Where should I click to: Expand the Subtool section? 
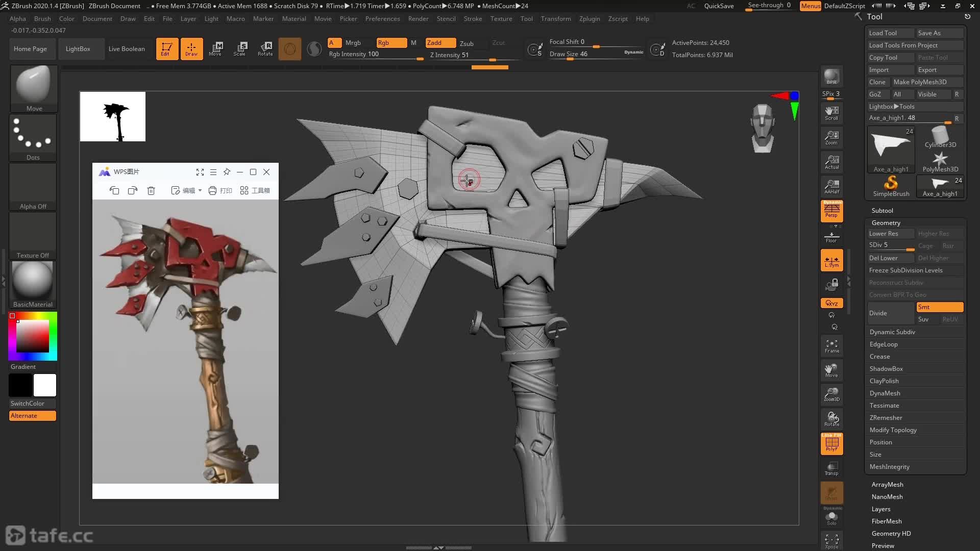pyautogui.click(x=882, y=211)
